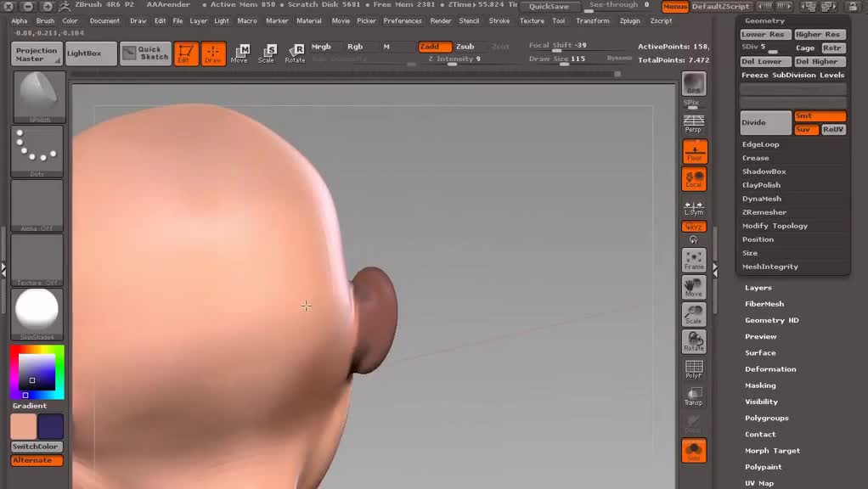The height and width of the screenshot is (489, 868).
Task: Toggle Mrgb paint mode
Action: pyautogui.click(x=321, y=47)
